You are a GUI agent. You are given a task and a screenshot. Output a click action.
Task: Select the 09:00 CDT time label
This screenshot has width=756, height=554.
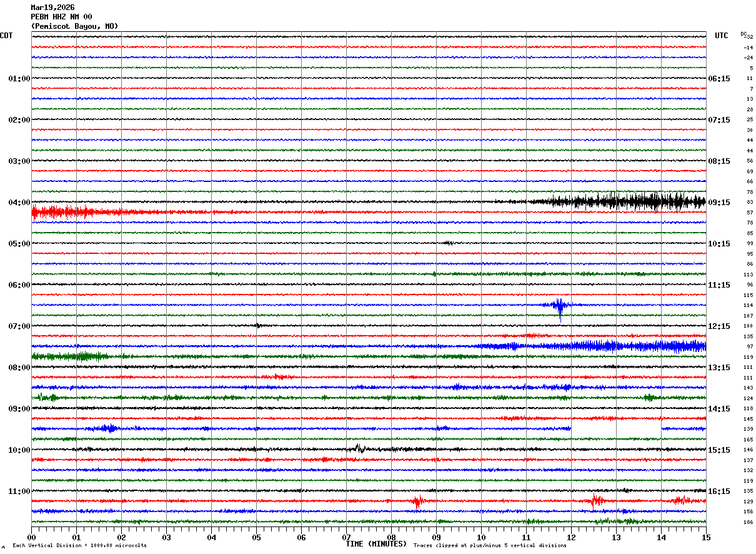click(19, 409)
